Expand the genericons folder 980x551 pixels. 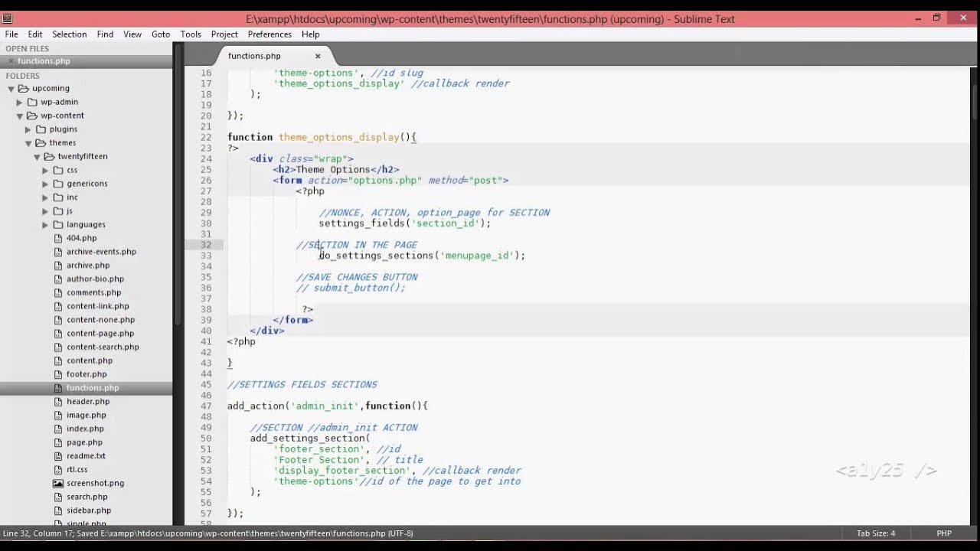(x=45, y=184)
